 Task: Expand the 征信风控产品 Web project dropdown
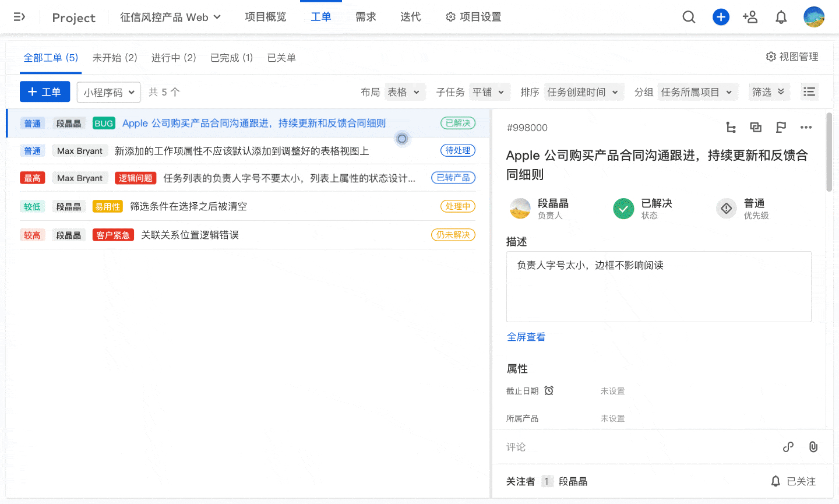[x=170, y=17]
